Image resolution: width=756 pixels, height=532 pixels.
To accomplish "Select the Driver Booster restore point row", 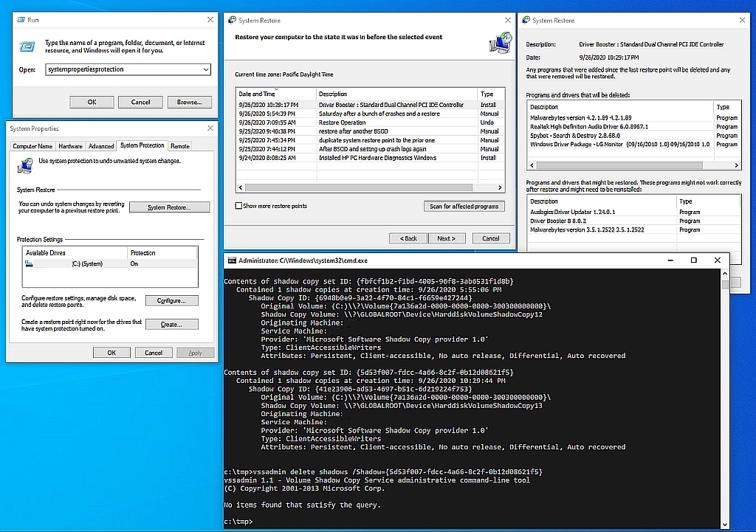I will click(371, 105).
